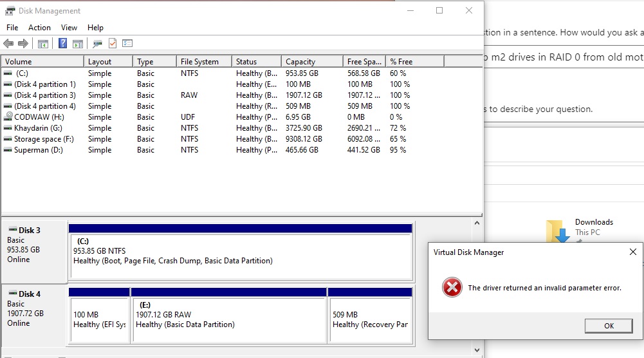Toggle Show/Hide Console Tree toolbar icon

[42, 44]
